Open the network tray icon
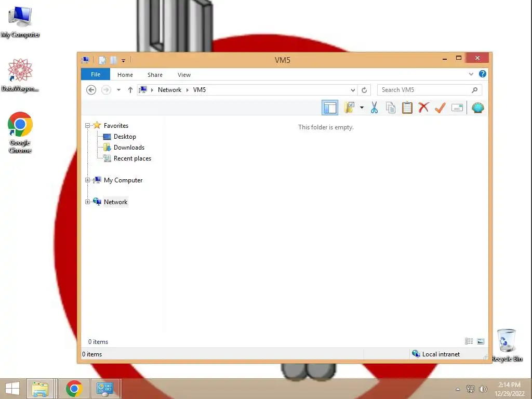 point(470,389)
